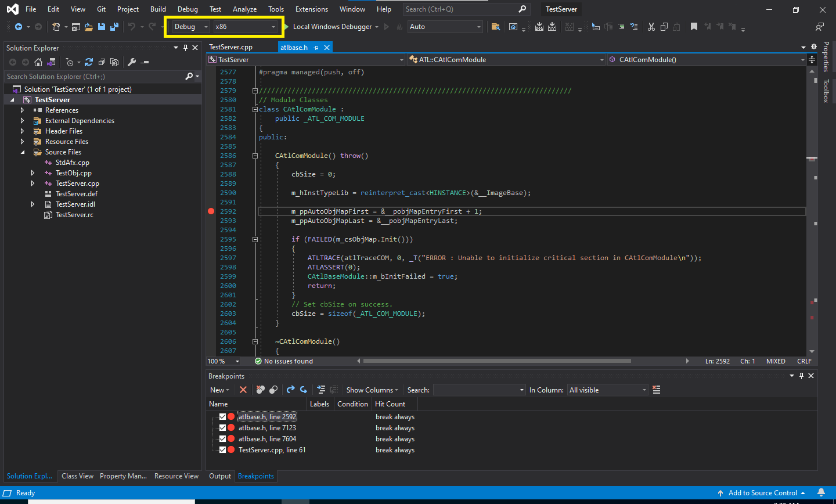Open Show Columns dropdown in Breakpoints
Screen dimensions: 836x504
point(372,390)
